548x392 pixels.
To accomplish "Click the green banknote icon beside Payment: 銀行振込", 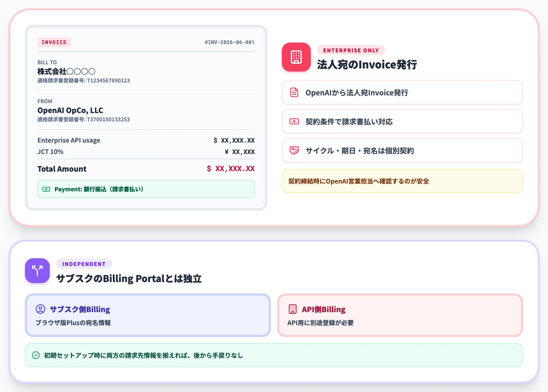I will [46, 189].
